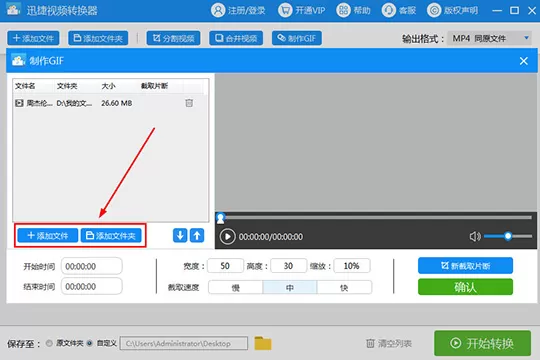The height and width of the screenshot is (360, 540).
Task: Mute the preview with speaker icon
Action: click(475, 236)
